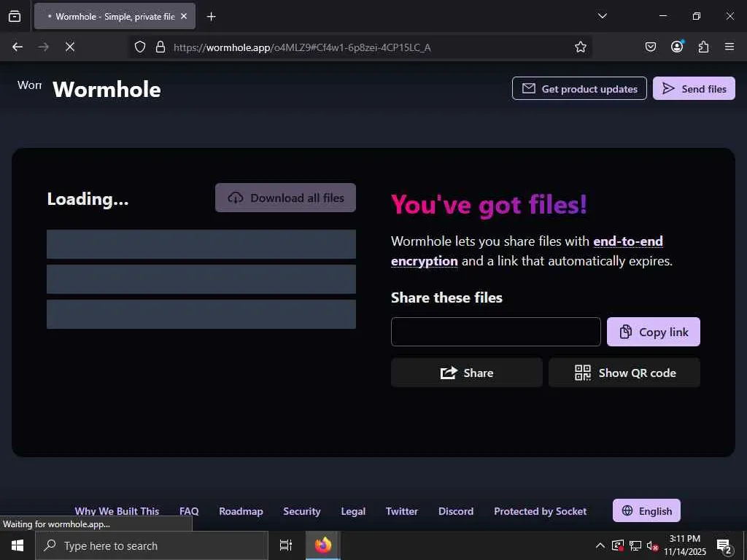Open the Firefox hamburger menu
The height and width of the screenshot is (560, 747).
(729, 47)
